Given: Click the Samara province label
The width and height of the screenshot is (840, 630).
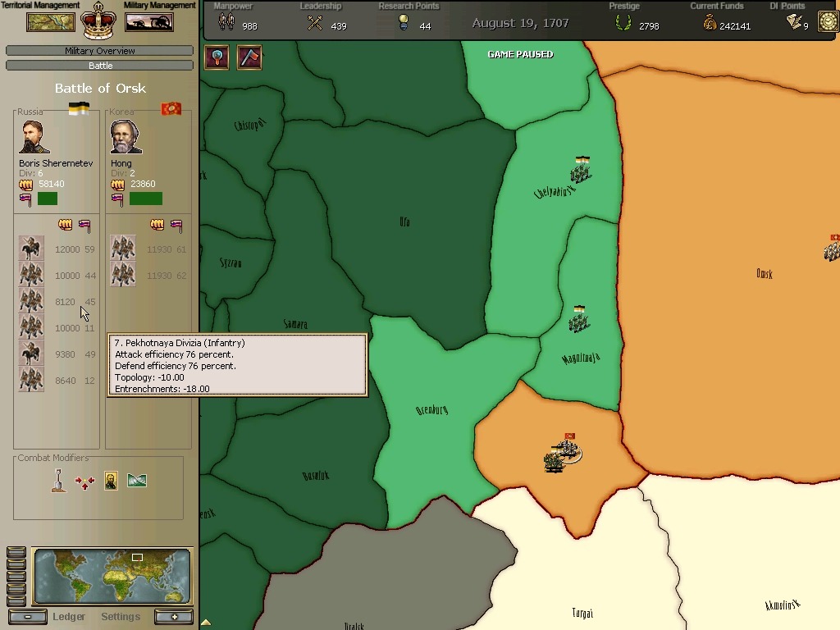Looking at the screenshot, I should [x=295, y=323].
